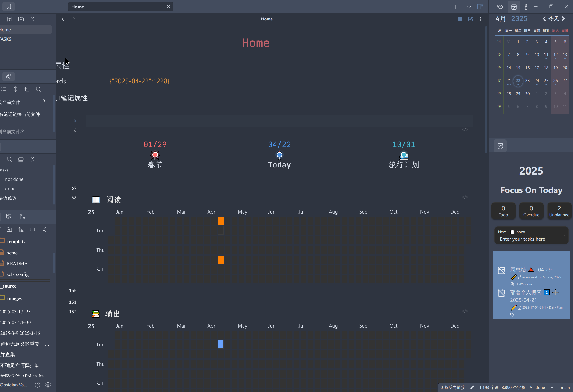Viewport: 573px width, 392px height.
Task: Open the help icon in vault footer
Action: coord(37,385)
